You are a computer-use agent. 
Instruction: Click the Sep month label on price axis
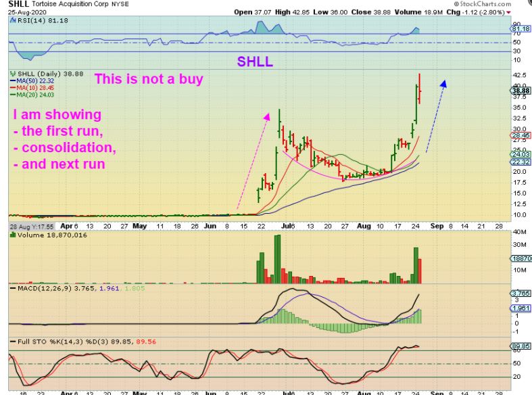pyautogui.click(x=437, y=226)
